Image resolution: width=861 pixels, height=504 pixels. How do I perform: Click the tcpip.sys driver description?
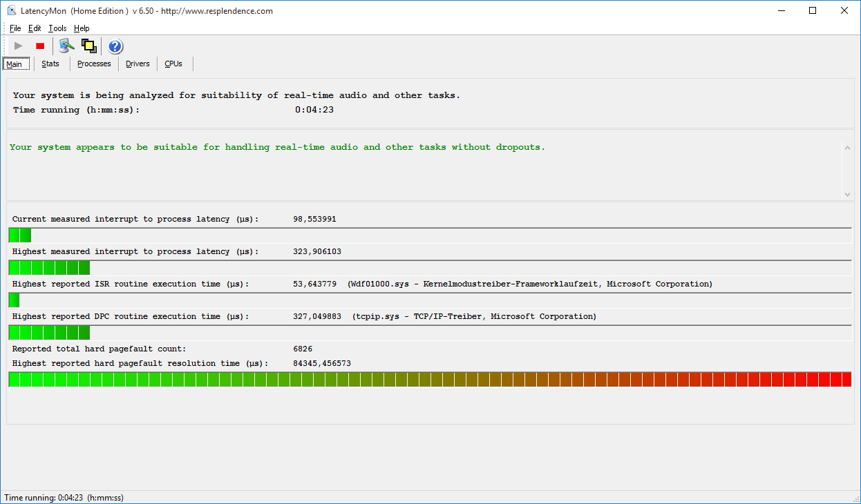click(474, 316)
